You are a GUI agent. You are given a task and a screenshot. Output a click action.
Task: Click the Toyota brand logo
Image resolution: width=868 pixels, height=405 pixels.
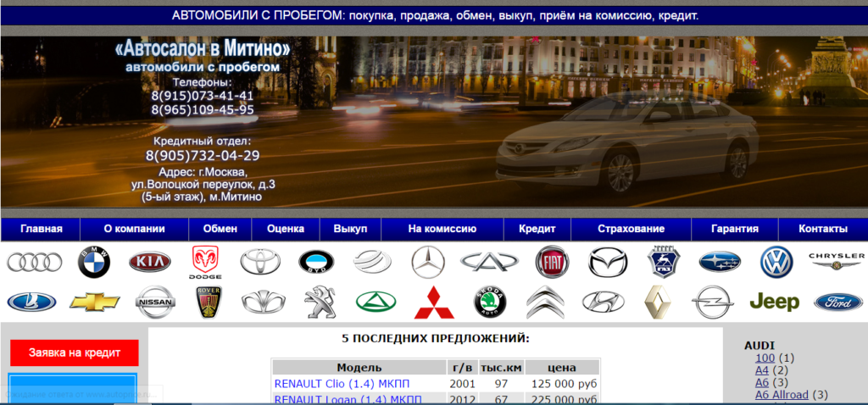pos(260,262)
